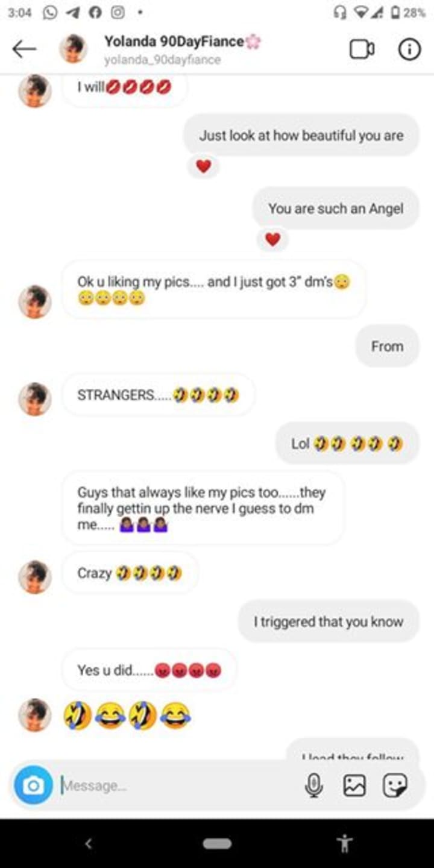Start a video call with Yolanda
Screen dimensions: 434x868
coord(362,49)
